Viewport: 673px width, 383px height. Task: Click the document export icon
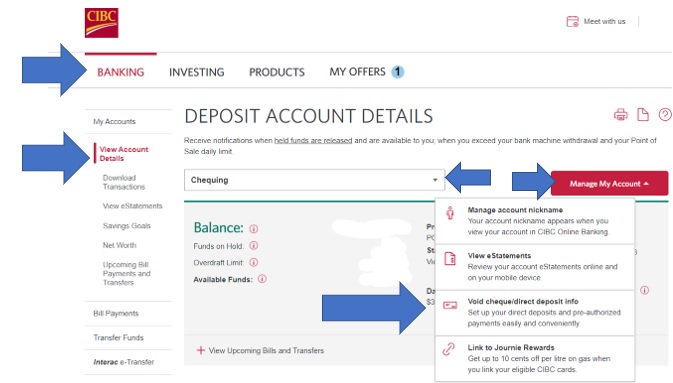(643, 115)
